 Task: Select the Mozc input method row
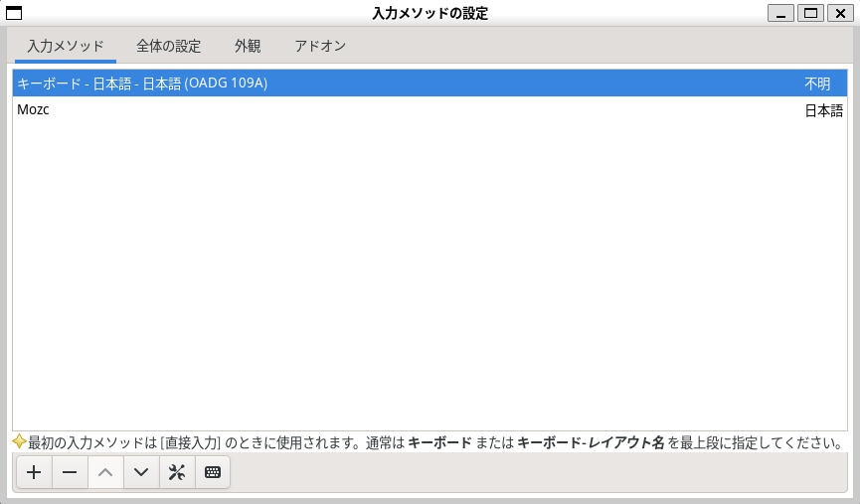tap(430, 109)
